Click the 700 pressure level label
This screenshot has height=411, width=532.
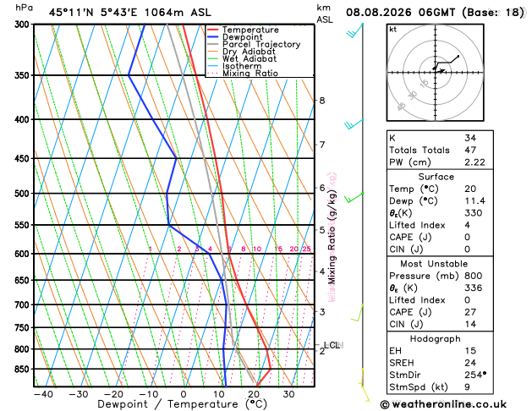point(23,304)
